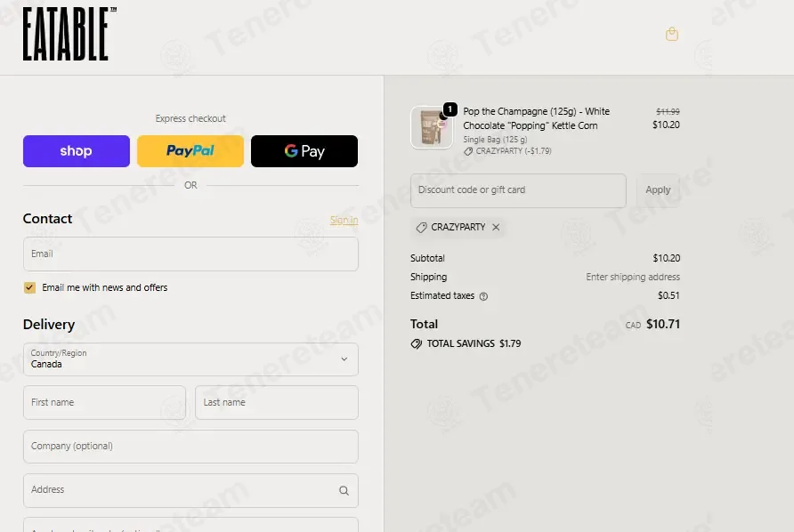Click the Delivery heading
794x532 pixels.
(x=49, y=325)
